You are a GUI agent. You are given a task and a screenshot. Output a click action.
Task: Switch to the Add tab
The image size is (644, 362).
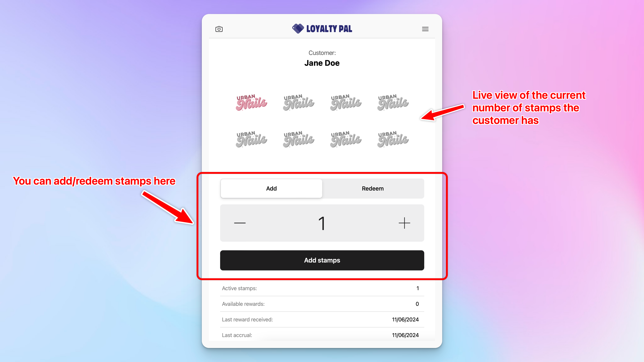(x=271, y=188)
